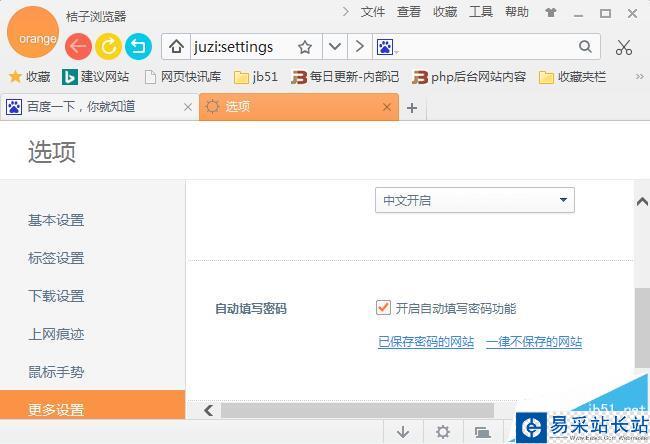
Task: Click the horizontal scrollbar thumb
Action: pos(357,410)
